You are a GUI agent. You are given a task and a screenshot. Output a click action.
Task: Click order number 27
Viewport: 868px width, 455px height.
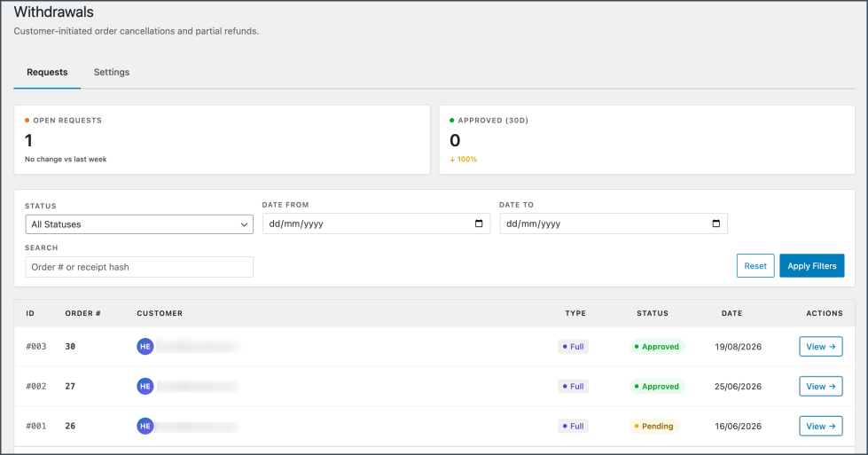pos(70,387)
